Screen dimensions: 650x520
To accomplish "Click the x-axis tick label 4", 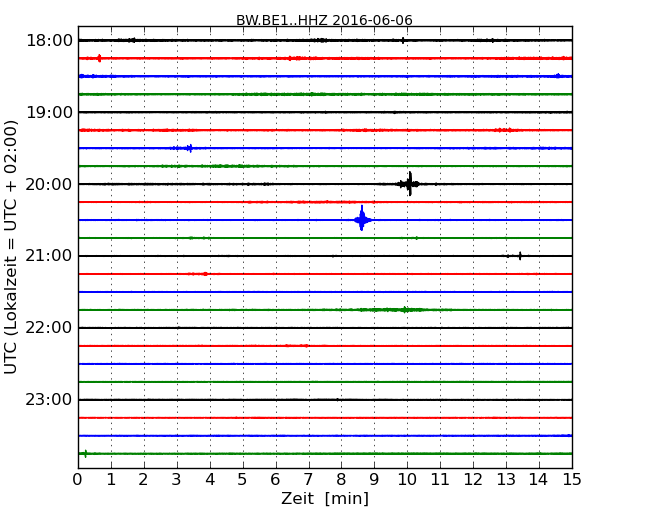I will coord(210,480).
